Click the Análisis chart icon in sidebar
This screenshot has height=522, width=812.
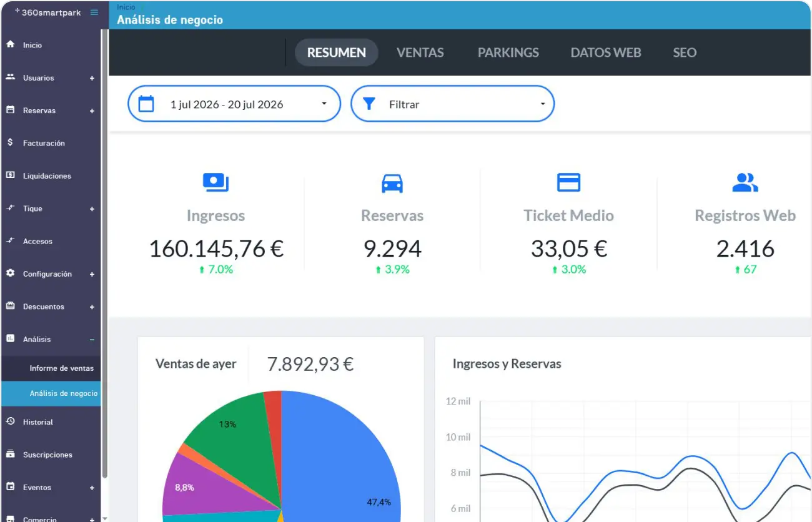pyautogui.click(x=10, y=338)
